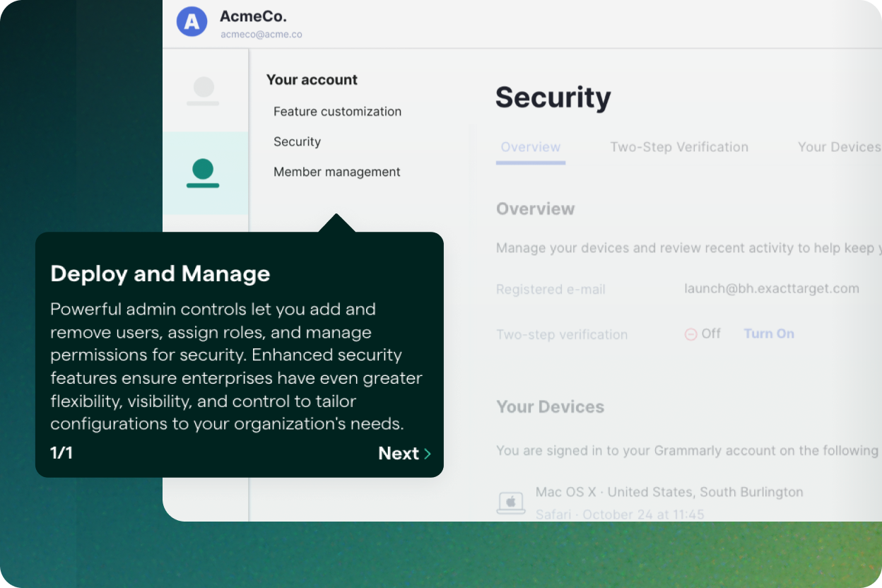Click the Mac OS X device entry
This screenshot has width=882, height=588.
tap(669, 492)
